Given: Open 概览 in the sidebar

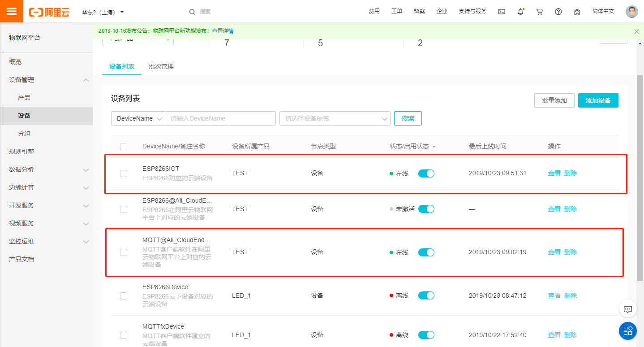Looking at the screenshot, I should pos(15,62).
